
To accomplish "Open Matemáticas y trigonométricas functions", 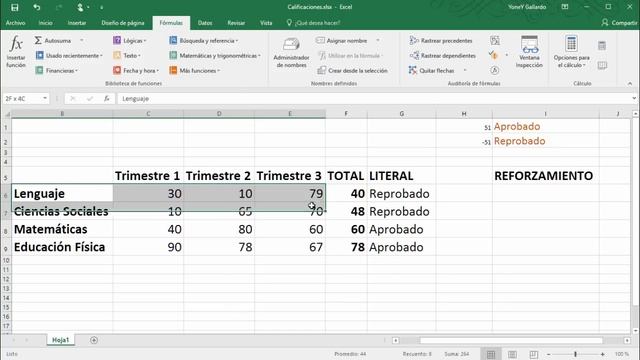I will click(214, 56).
